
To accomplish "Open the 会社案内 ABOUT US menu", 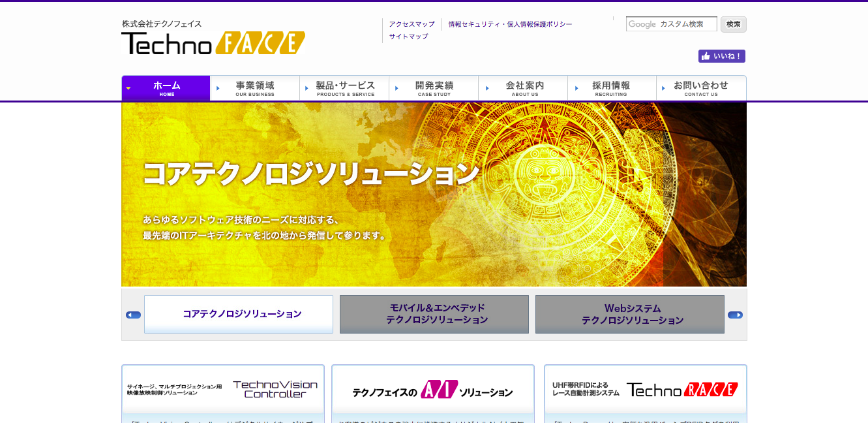I will [523, 88].
